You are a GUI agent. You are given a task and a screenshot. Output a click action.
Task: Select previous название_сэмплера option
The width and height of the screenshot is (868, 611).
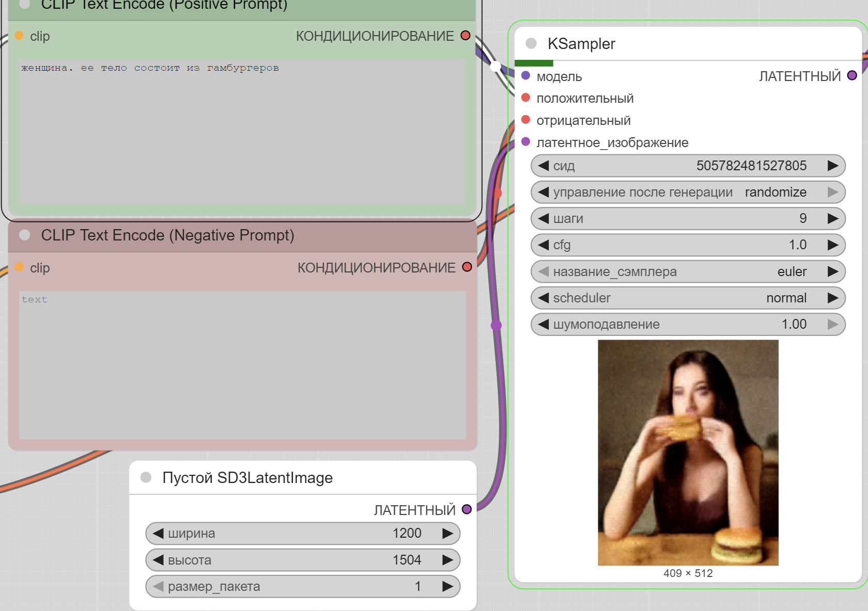click(x=543, y=271)
